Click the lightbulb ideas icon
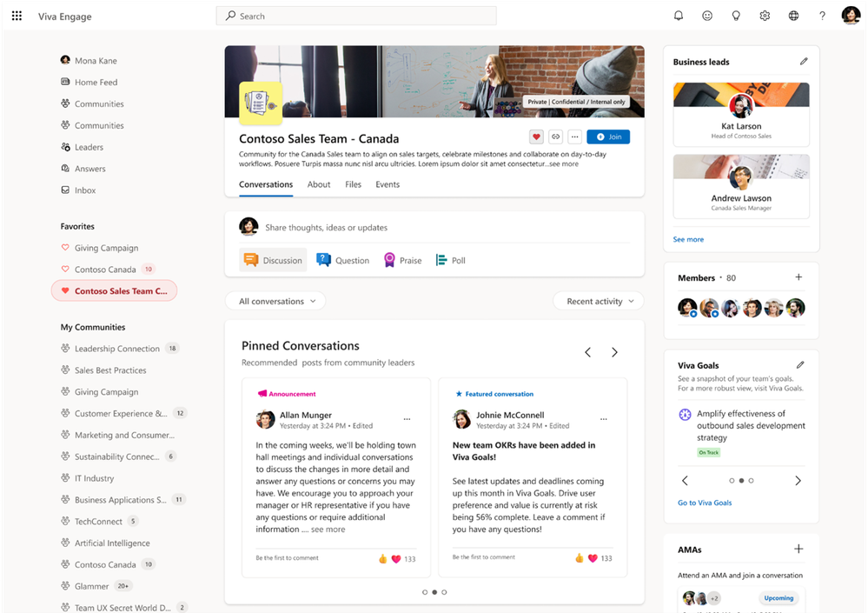The height and width of the screenshot is (613, 868). pos(736,16)
